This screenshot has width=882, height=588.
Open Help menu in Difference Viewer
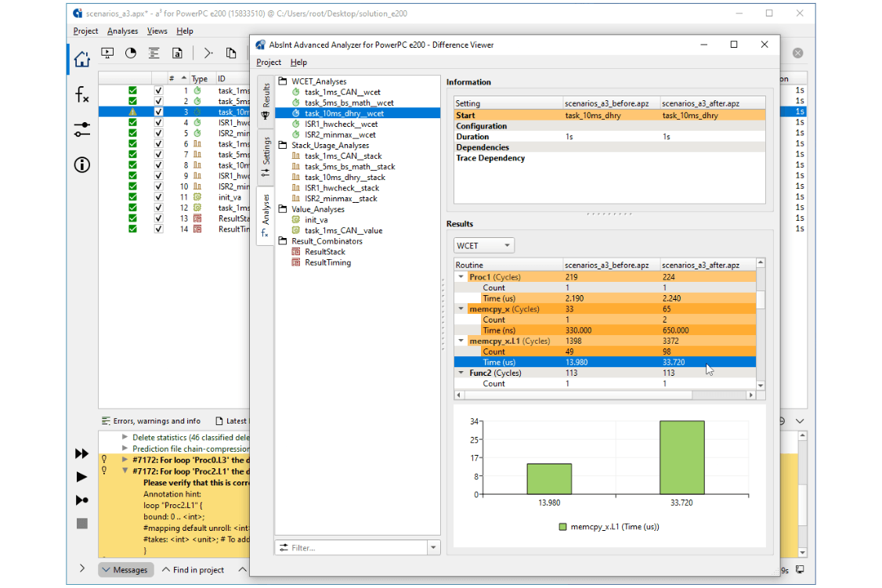tap(298, 63)
